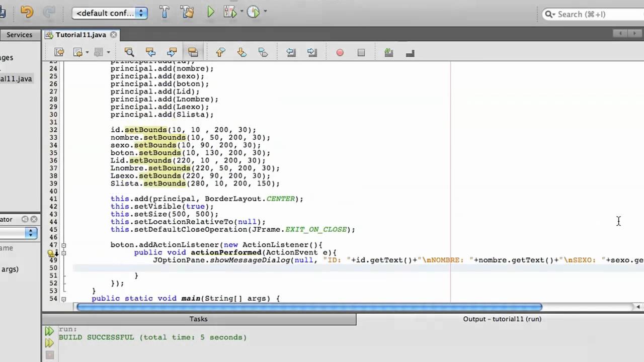Start macro recording with red circle
Screen dimensions: 644x362
coord(340,53)
